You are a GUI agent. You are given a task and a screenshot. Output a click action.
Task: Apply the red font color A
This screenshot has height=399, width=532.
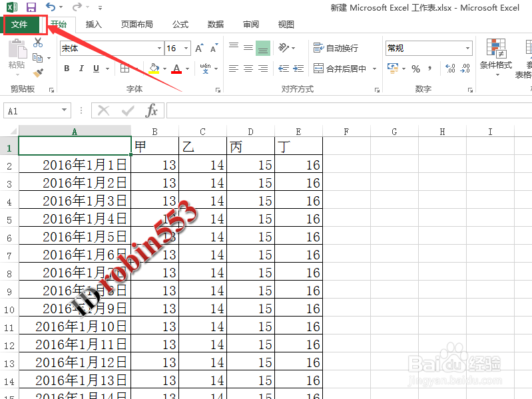(x=176, y=68)
